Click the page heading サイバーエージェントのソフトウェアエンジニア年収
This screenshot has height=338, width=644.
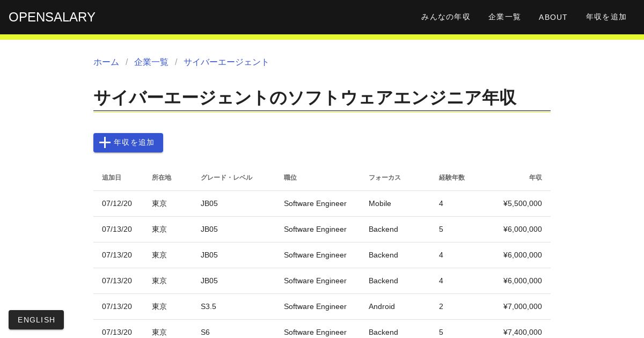(x=305, y=98)
